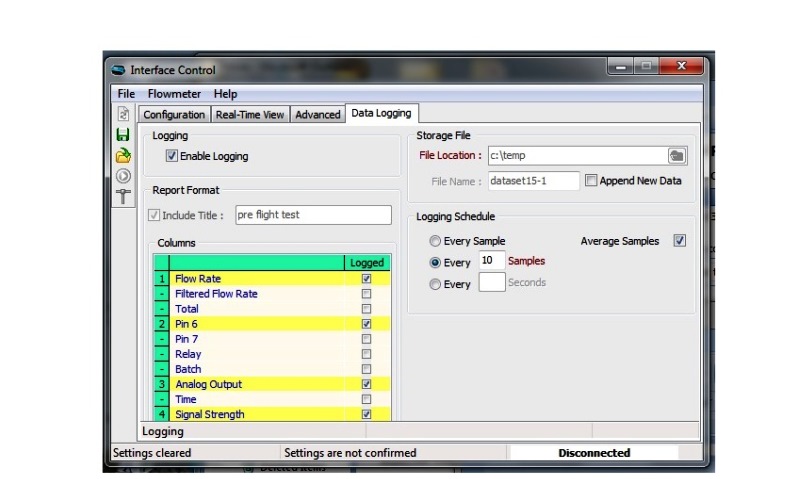This screenshot has width=798, height=479.
Task: Switch to the Configuration tab
Action: [x=174, y=115]
